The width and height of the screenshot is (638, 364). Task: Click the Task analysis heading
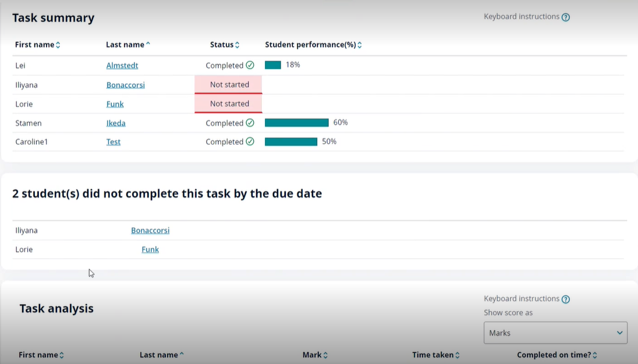coord(56,308)
